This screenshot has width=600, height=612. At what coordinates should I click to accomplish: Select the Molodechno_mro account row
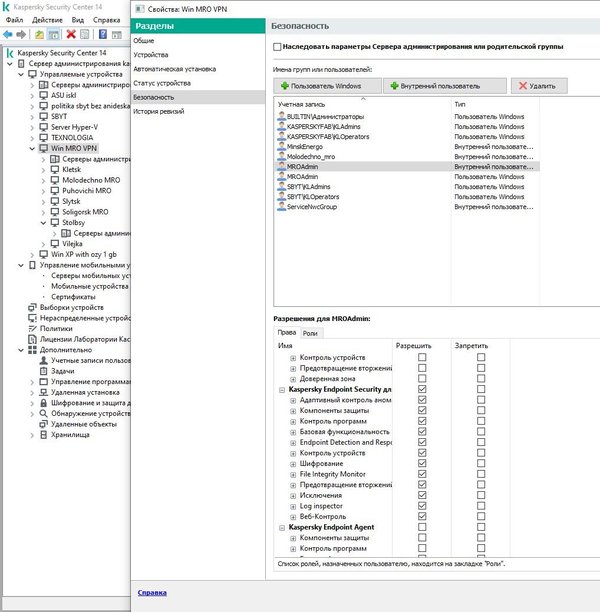407,157
